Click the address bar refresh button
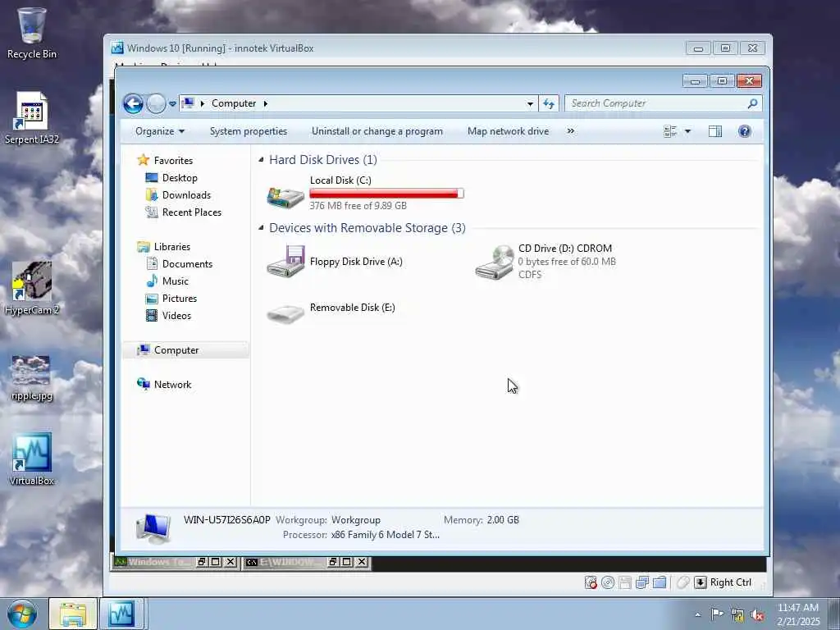 [548, 104]
